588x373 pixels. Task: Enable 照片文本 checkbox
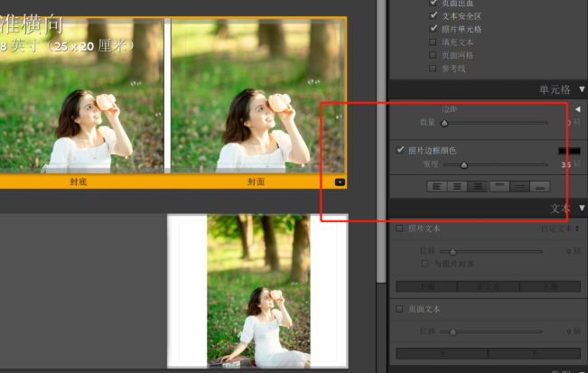point(400,228)
